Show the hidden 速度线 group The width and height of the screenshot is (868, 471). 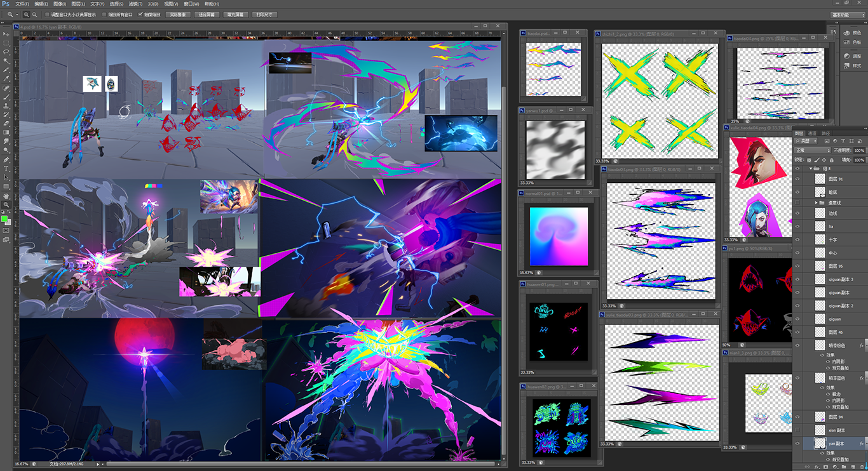798,202
